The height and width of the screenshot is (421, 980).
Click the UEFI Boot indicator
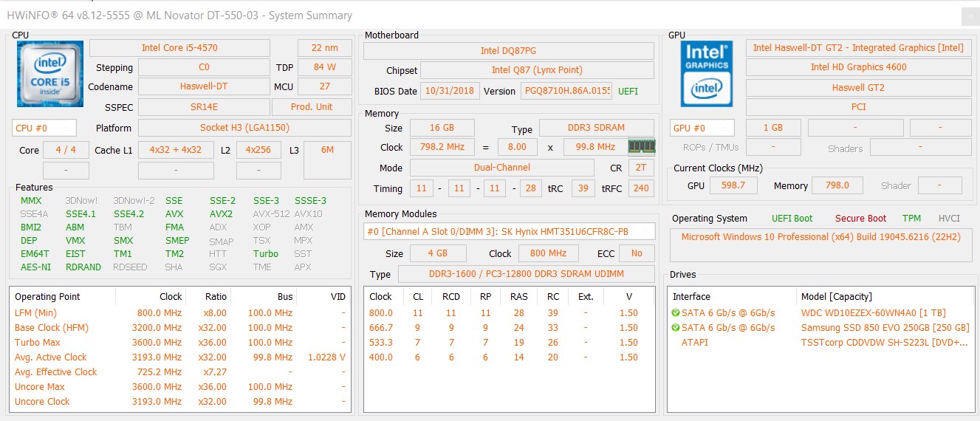pos(792,219)
